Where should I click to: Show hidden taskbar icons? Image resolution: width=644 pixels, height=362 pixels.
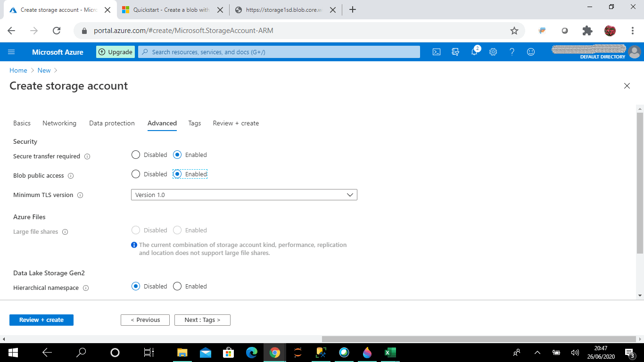(x=537, y=352)
